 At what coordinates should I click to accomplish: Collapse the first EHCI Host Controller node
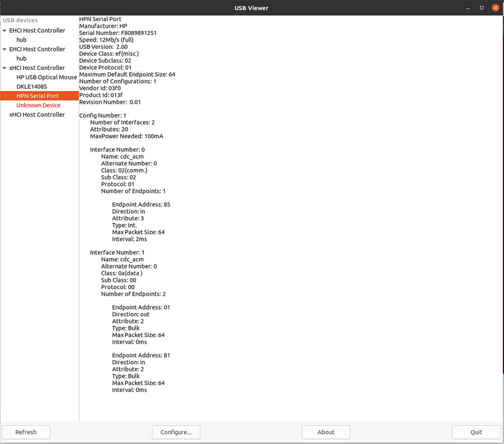pos(4,31)
